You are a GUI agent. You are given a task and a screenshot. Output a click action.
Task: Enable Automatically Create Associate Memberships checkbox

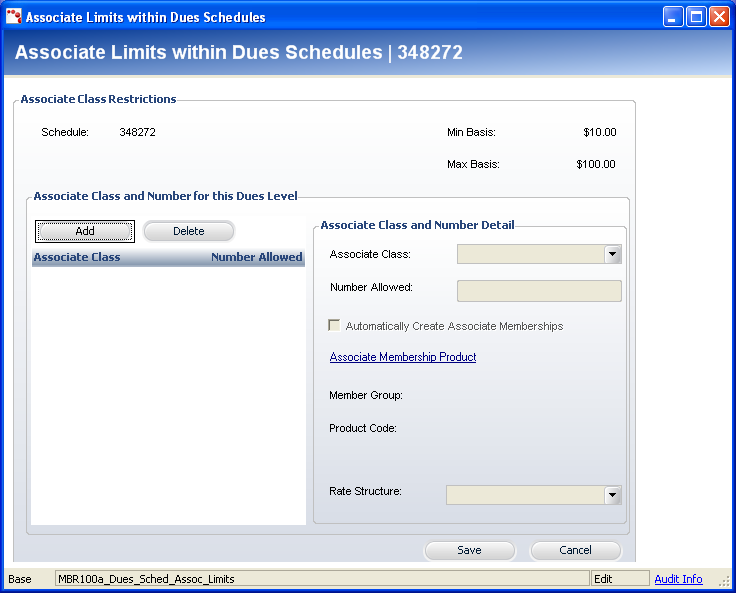point(334,325)
